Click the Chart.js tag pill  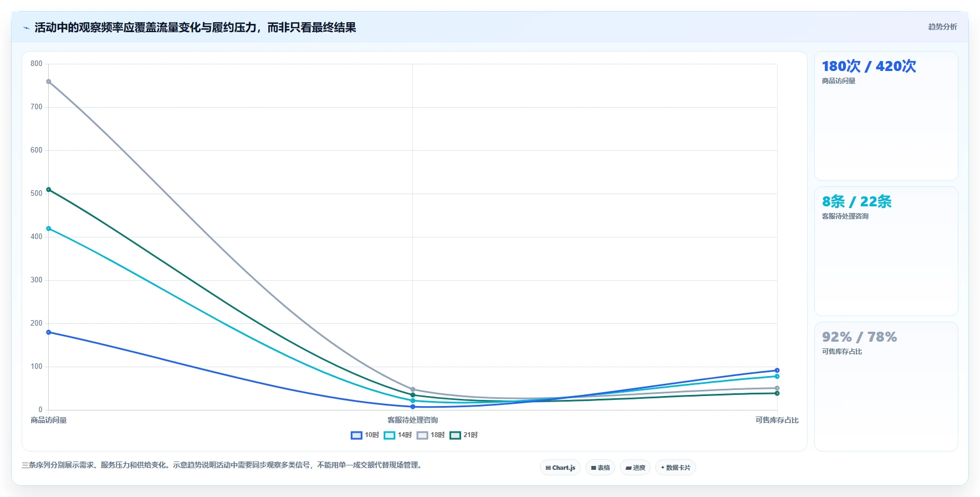tap(560, 468)
